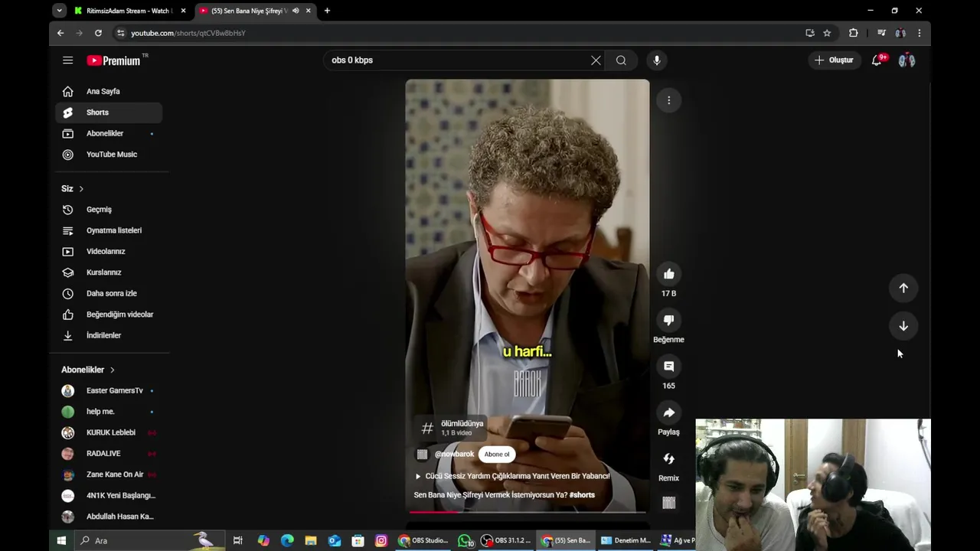Image resolution: width=980 pixels, height=551 pixels.
Task: Open the KURUK Leblebi channel
Action: click(x=109, y=432)
